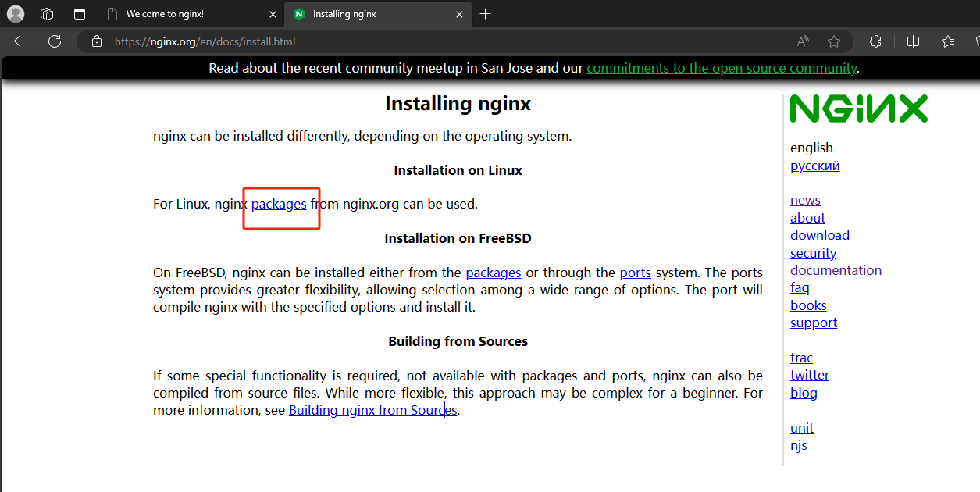Screen dimensions: 980x492
Task: Open Linux packages link
Action: (279, 204)
